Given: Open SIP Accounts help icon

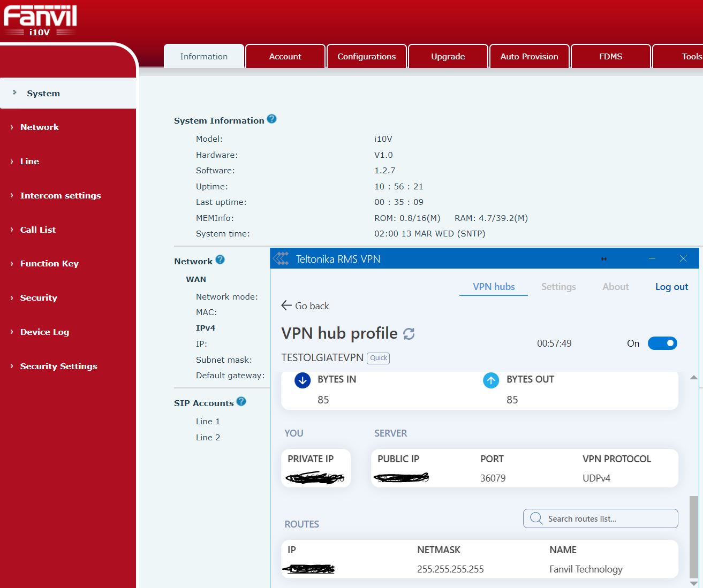Looking at the screenshot, I should 241,401.
